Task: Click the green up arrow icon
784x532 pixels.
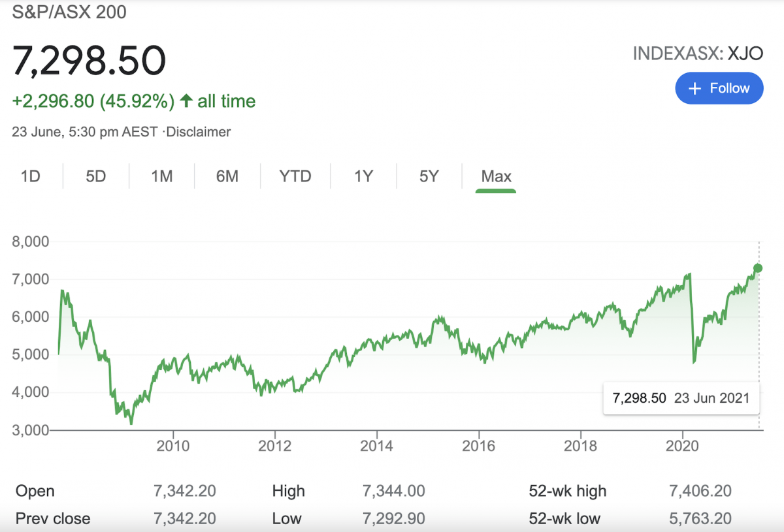Action: 186,101
